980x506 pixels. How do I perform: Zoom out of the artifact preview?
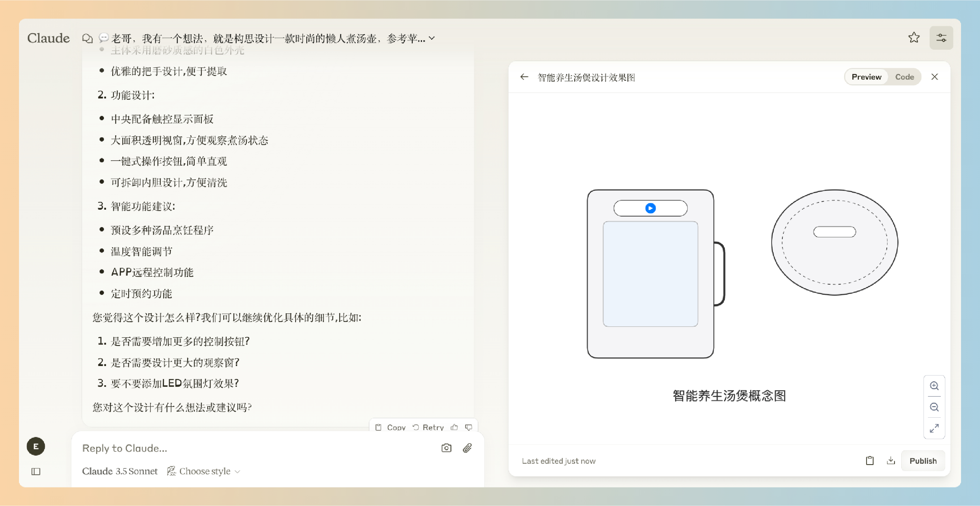coord(934,407)
